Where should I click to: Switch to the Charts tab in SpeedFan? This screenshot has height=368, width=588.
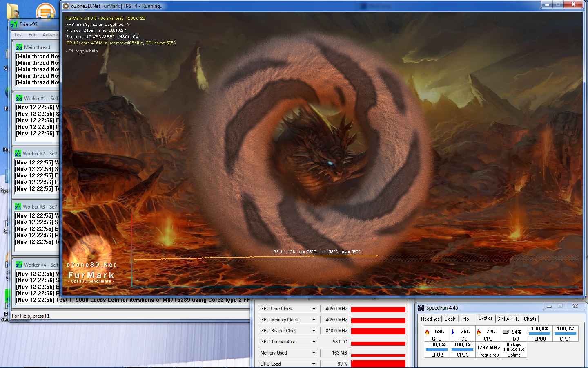tap(530, 319)
